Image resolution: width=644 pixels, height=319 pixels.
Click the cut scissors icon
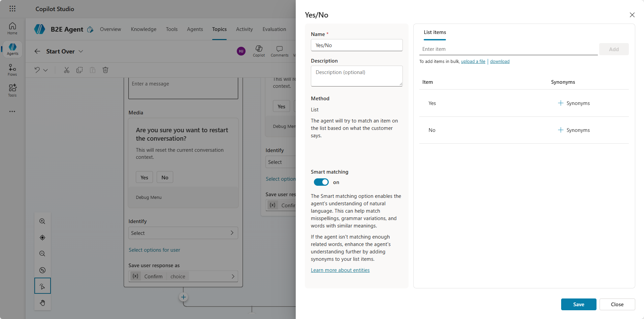click(67, 70)
